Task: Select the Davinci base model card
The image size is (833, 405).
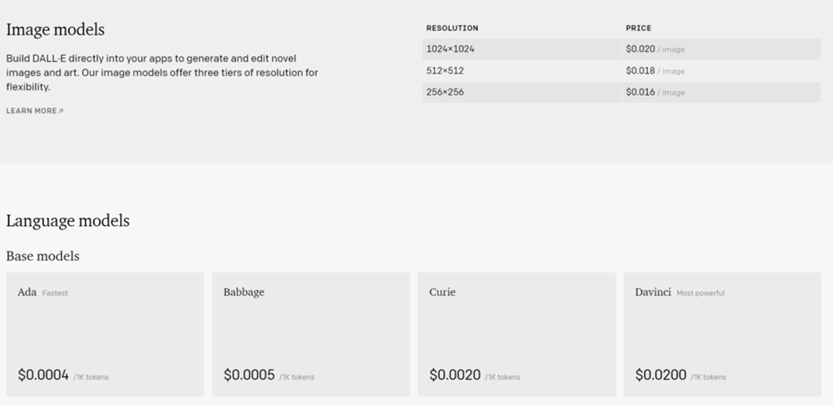Action: [722, 334]
